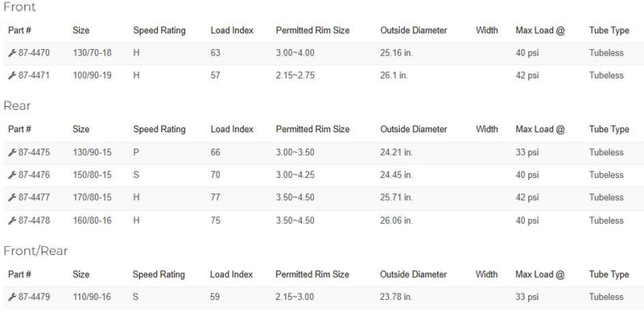Image resolution: width=644 pixels, height=317 pixels.
Task: Click wrench icon beside part 87-4475
Action: (x=12, y=152)
